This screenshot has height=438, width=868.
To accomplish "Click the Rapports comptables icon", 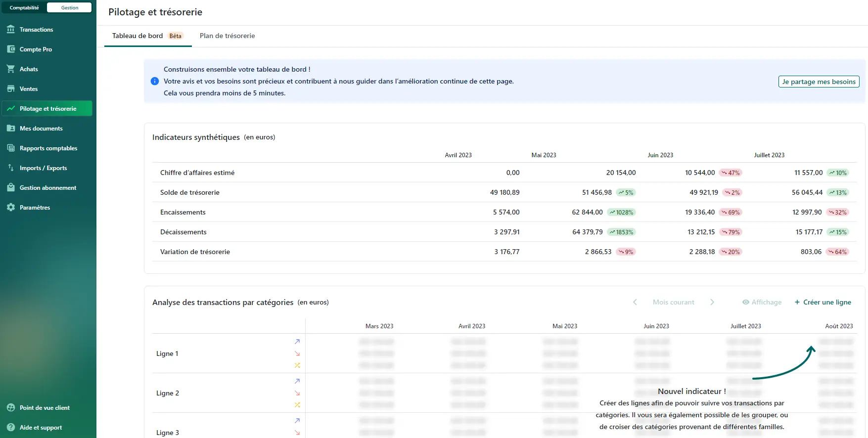I will 11,148.
